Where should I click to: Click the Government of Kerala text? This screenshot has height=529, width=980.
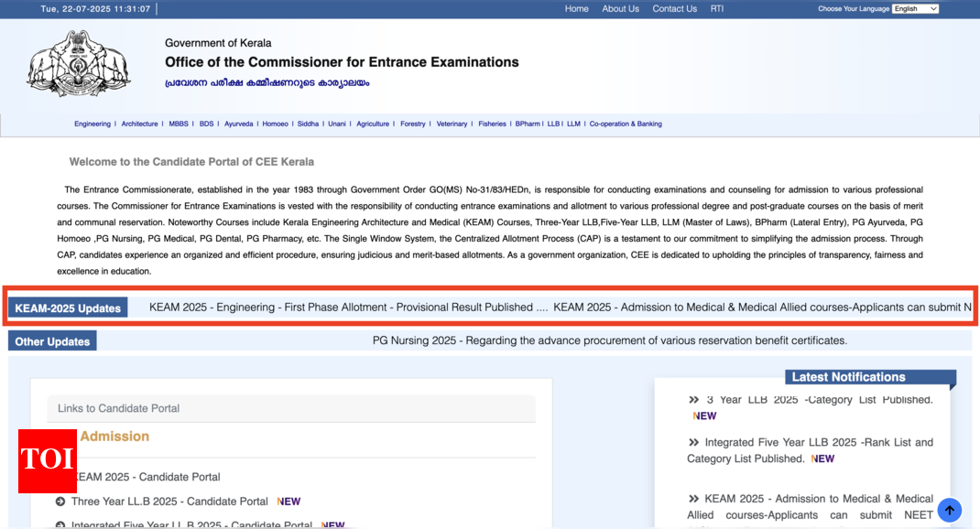(x=218, y=43)
